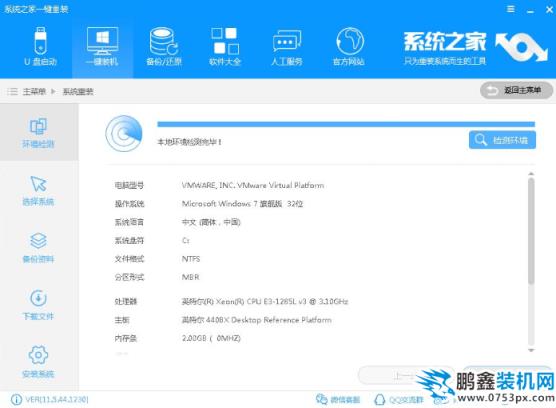This screenshot has height=408, width=556.
Task: Click the 电脑型号 label
Action: tap(129, 185)
